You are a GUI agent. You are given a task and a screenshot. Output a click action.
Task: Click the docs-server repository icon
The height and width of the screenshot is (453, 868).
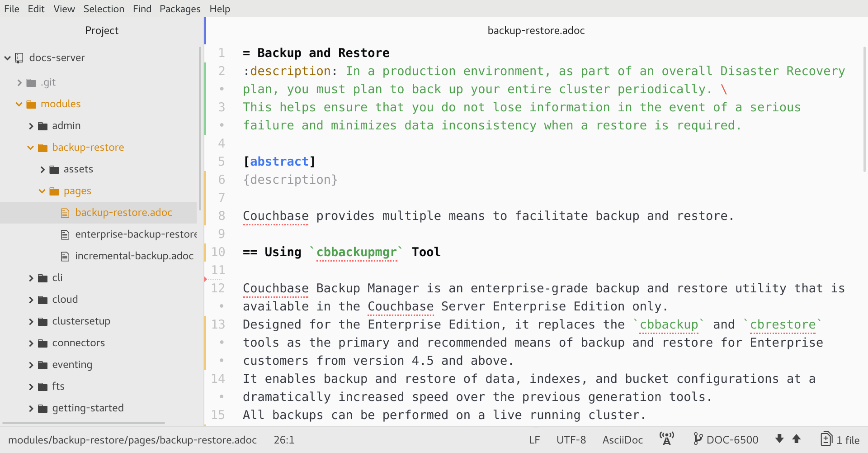(x=19, y=58)
